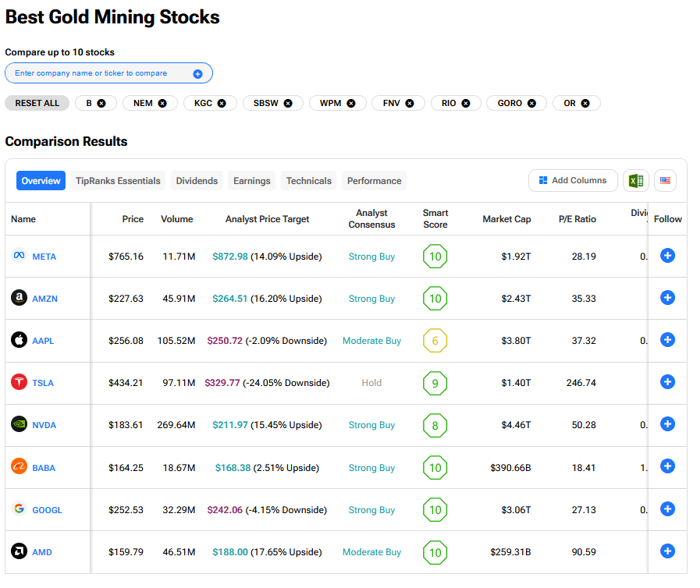
Task: Sort by the Volume column header
Action: (x=177, y=219)
